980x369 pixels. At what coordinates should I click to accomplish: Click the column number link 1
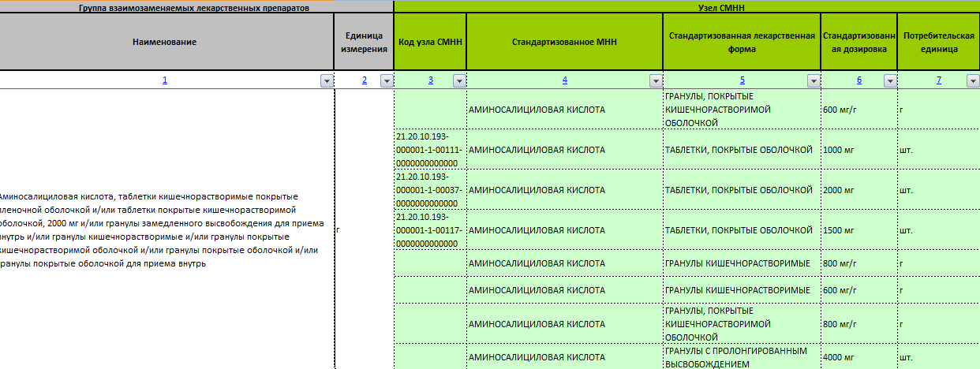pyautogui.click(x=164, y=80)
